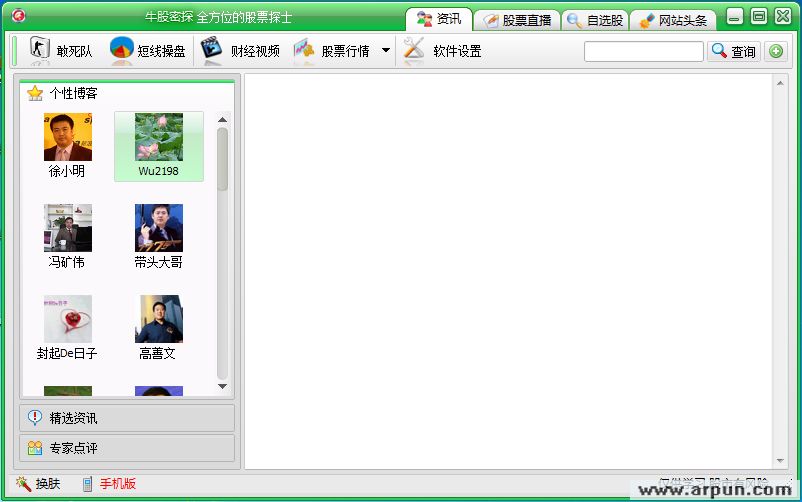Open 财经视频 video icon

(211, 50)
